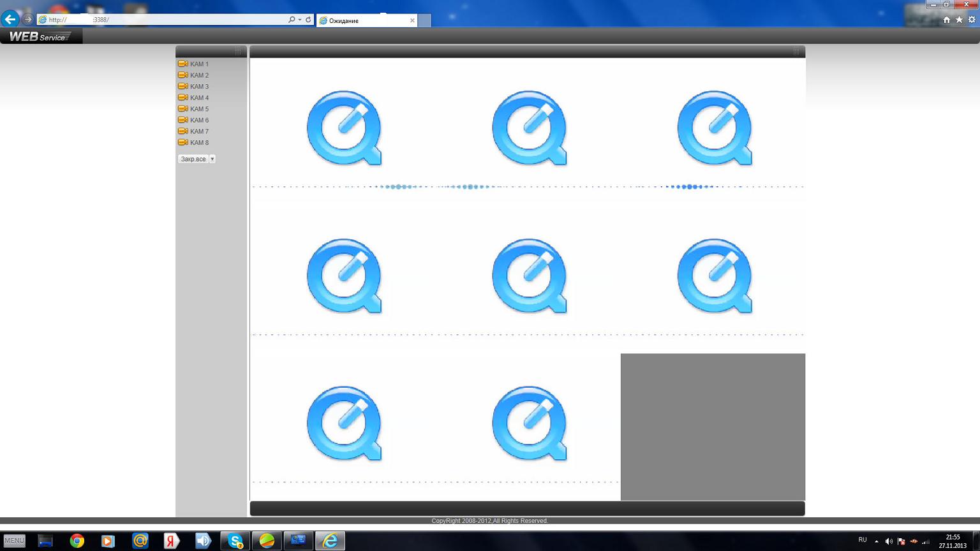Open the browser Home icon

pos(947,20)
